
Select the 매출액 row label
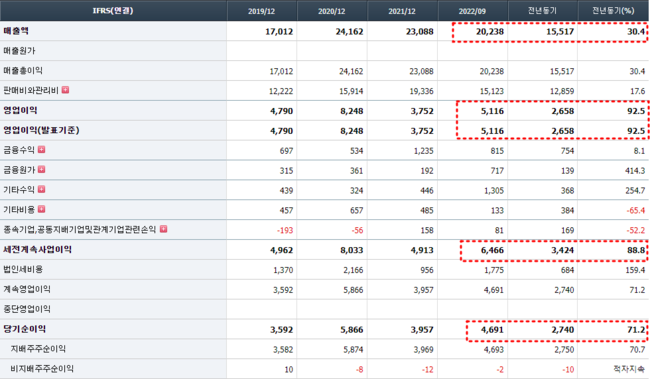(x=16, y=31)
